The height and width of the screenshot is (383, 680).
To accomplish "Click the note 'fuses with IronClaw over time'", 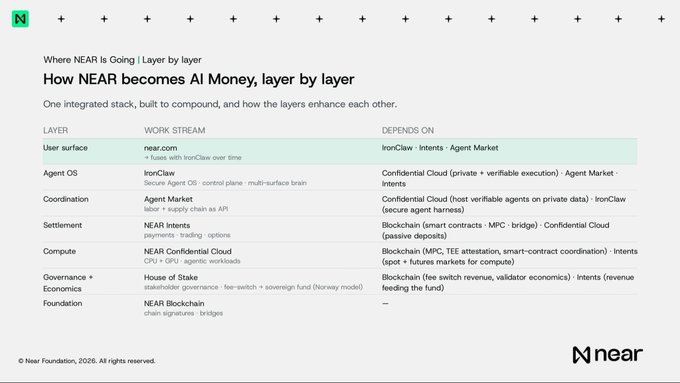I will tap(196, 157).
